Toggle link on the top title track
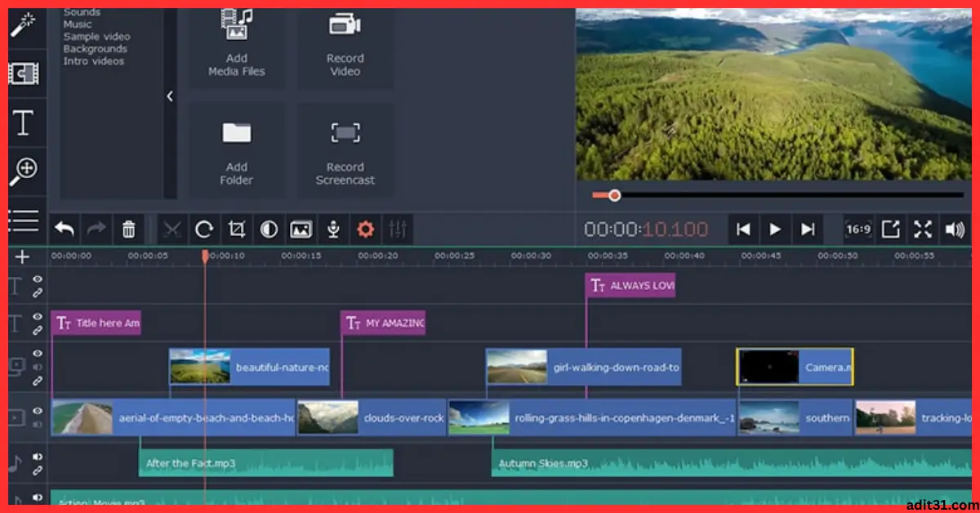 coord(38,292)
